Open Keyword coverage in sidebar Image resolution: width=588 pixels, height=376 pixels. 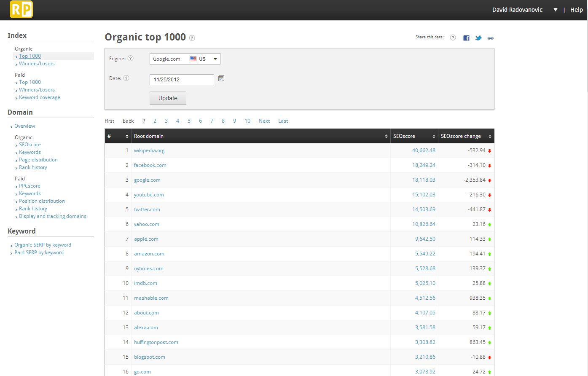click(x=40, y=97)
